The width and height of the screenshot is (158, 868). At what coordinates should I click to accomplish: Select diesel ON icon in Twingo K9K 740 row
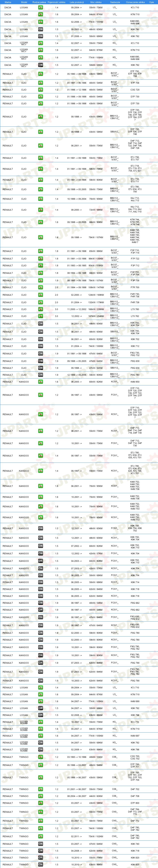click(x=40, y=844)
